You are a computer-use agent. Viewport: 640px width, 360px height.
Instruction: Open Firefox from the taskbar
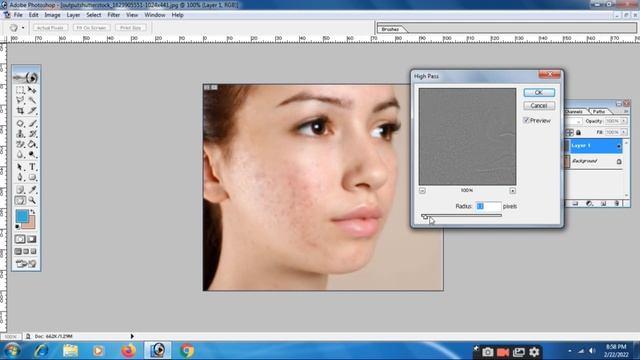(128, 351)
